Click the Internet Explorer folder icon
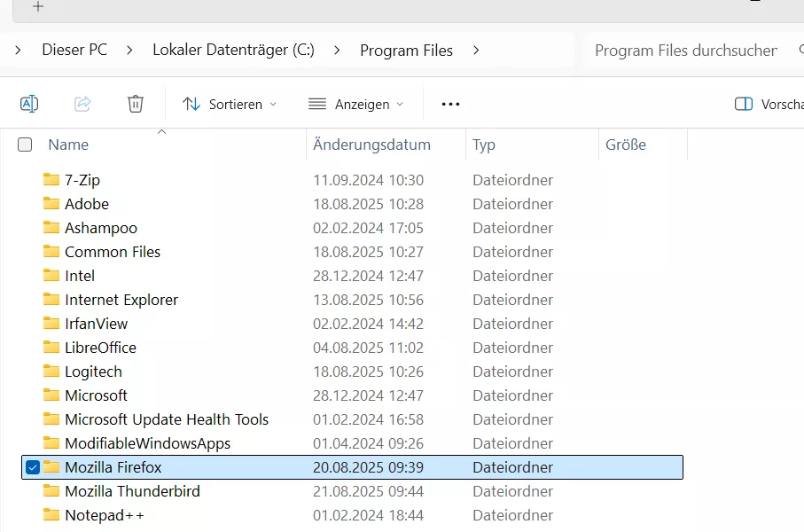The height and width of the screenshot is (532, 804). (51, 299)
